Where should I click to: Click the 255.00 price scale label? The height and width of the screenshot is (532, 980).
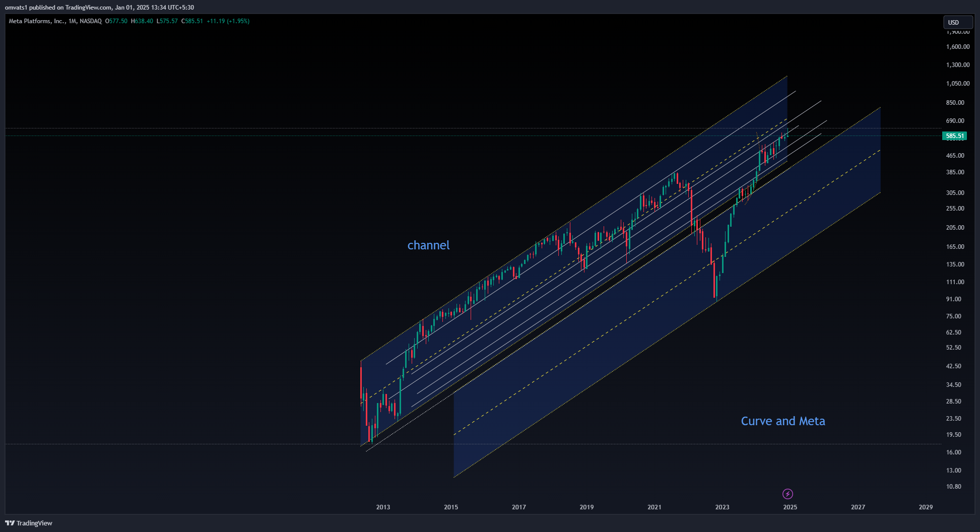[955, 209]
